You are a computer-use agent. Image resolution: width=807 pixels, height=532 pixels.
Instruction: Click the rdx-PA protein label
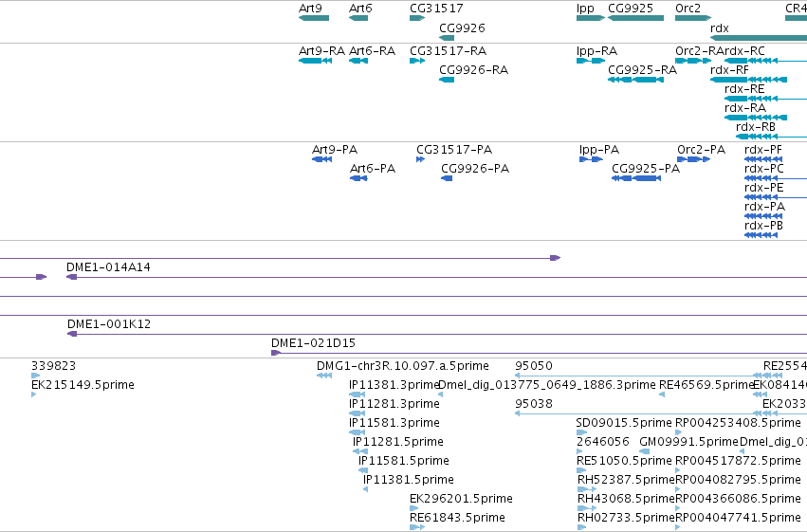tap(764, 207)
